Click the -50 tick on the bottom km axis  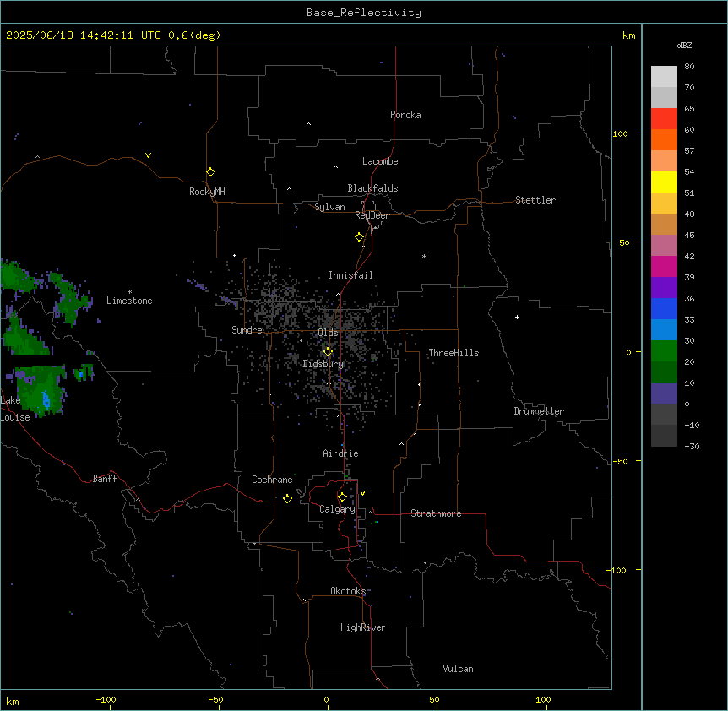[215, 699]
